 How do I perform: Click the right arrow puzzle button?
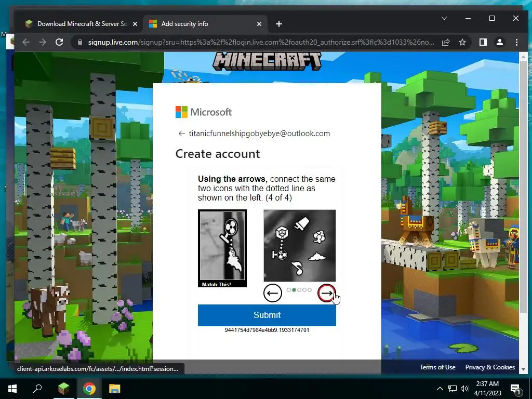pos(327,293)
